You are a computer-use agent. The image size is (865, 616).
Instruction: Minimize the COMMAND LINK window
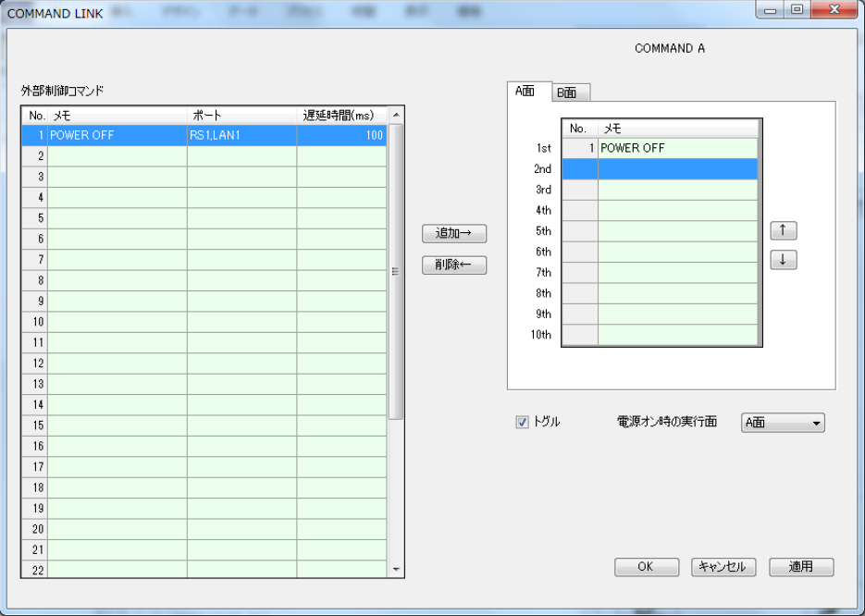(772, 10)
